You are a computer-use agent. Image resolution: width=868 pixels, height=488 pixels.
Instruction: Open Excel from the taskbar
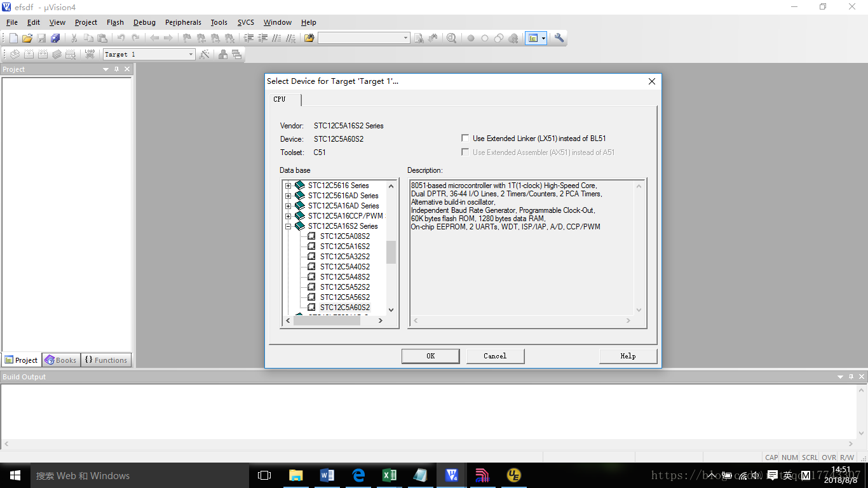click(389, 475)
